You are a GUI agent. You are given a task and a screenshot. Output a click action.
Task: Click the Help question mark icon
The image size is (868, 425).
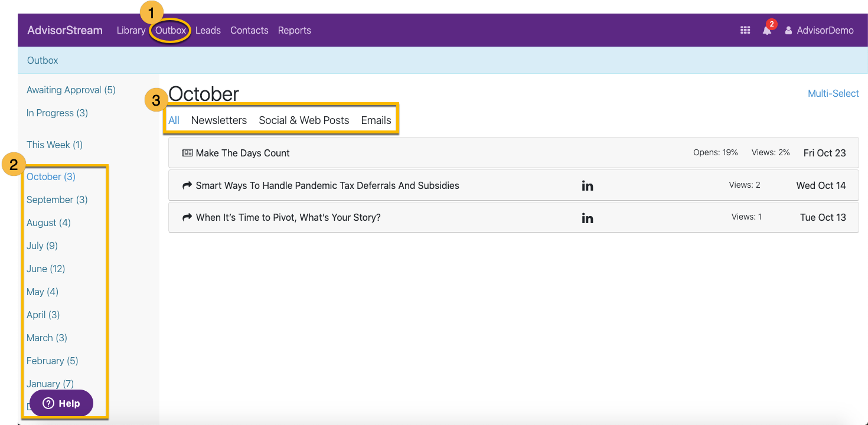tap(48, 403)
